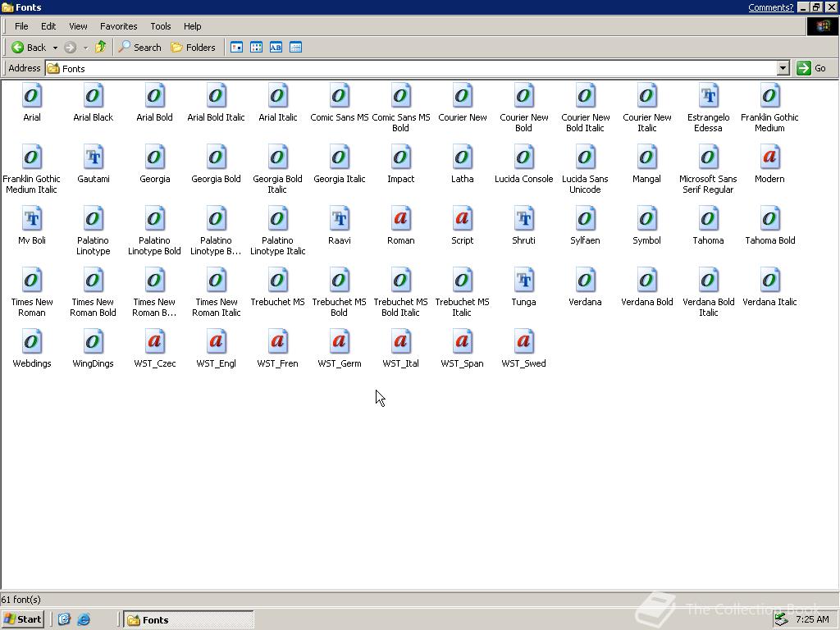Click the Mangal font icon
The image size is (840, 630).
tap(646, 158)
